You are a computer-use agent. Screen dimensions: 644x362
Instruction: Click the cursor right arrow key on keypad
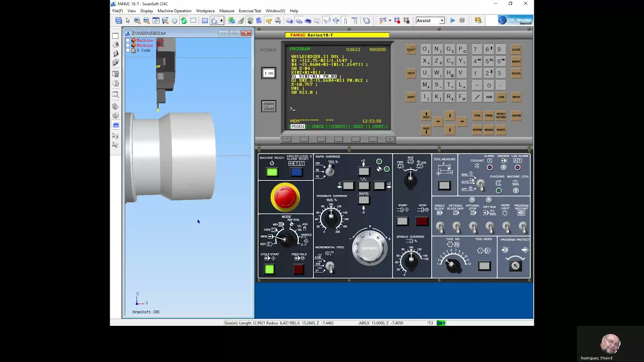pyautogui.click(x=462, y=121)
